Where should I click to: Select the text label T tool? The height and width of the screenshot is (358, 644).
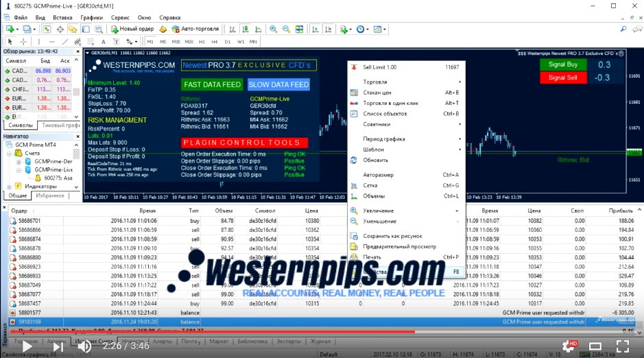(x=116, y=41)
